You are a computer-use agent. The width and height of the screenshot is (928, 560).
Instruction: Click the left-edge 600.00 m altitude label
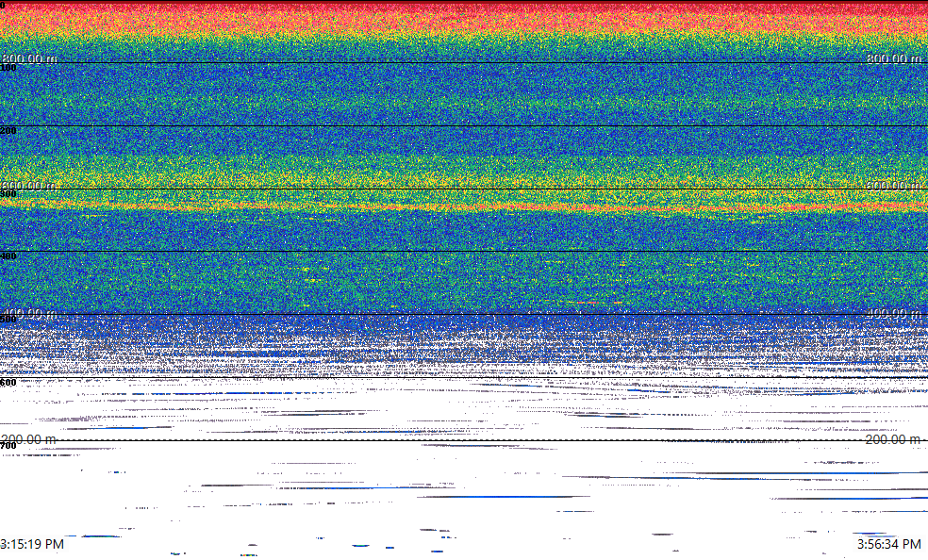(28, 186)
